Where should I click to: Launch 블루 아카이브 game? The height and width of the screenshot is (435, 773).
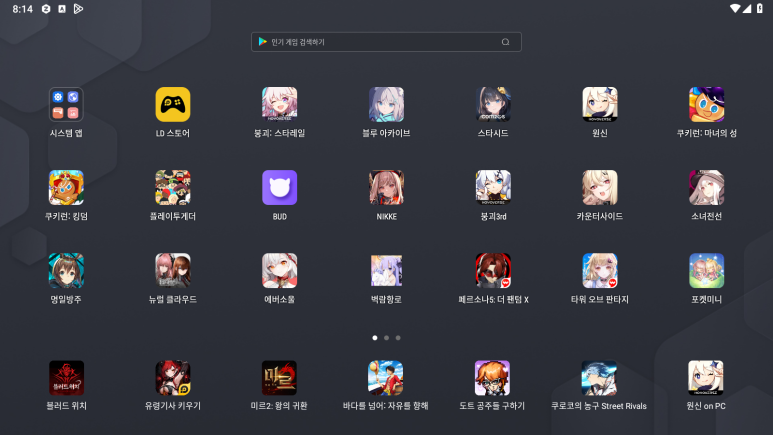[x=386, y=105]
